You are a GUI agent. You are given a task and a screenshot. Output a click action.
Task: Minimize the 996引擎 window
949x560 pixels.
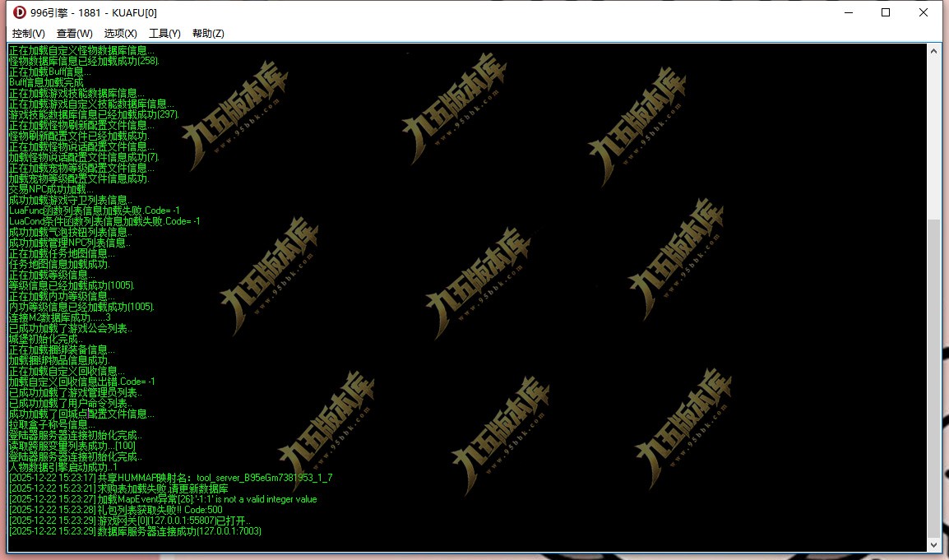point(849,12)
